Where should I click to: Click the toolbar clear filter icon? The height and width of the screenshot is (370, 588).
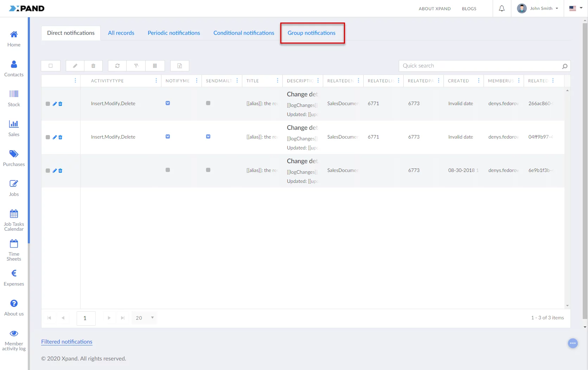pos(136,66)
